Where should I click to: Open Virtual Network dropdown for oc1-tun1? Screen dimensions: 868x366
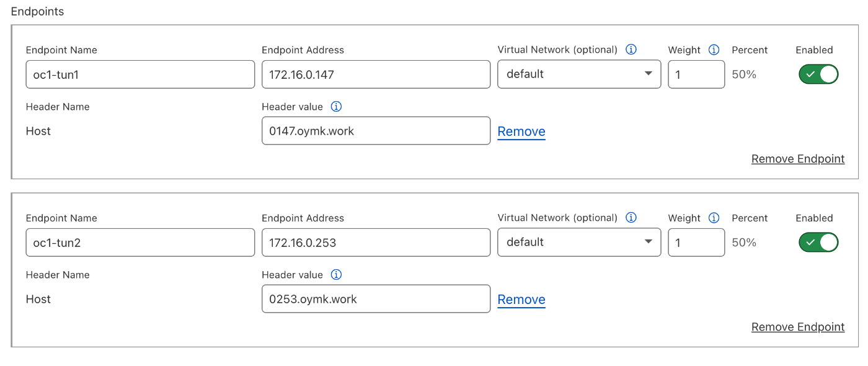pyautogui.click(x=579, y=74)
